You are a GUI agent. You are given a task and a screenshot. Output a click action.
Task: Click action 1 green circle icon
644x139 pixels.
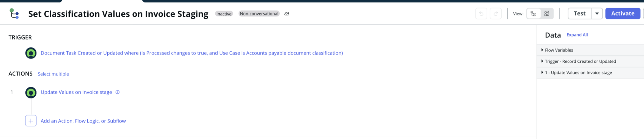(x=31, y=92)
